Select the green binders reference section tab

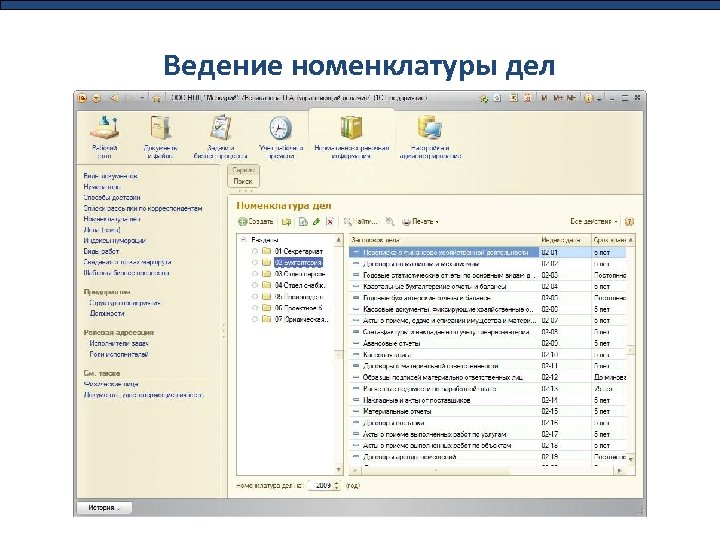click(x=352, y=136)
